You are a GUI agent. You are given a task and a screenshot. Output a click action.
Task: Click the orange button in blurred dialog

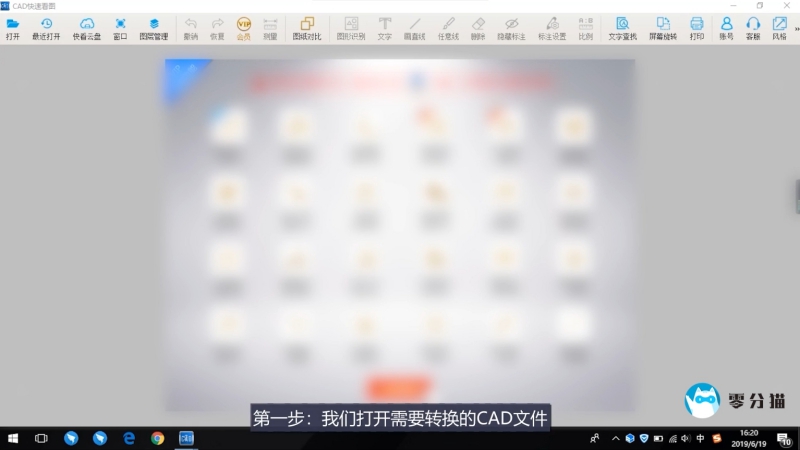point(398,388)
